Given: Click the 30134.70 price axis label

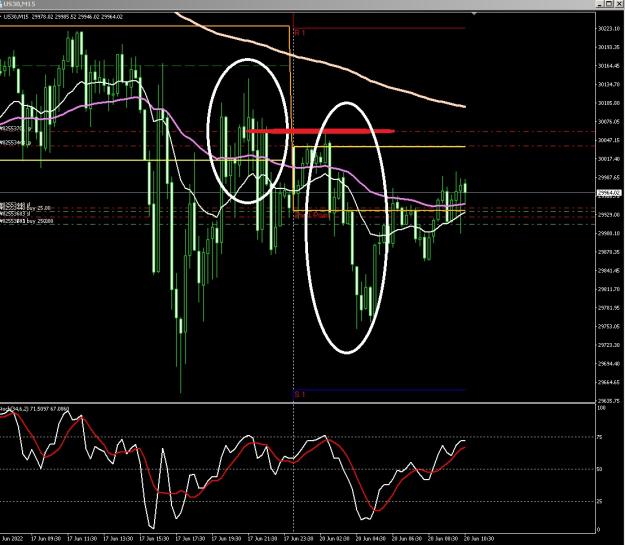Looking at the screenshot, I should coord(608,84).
